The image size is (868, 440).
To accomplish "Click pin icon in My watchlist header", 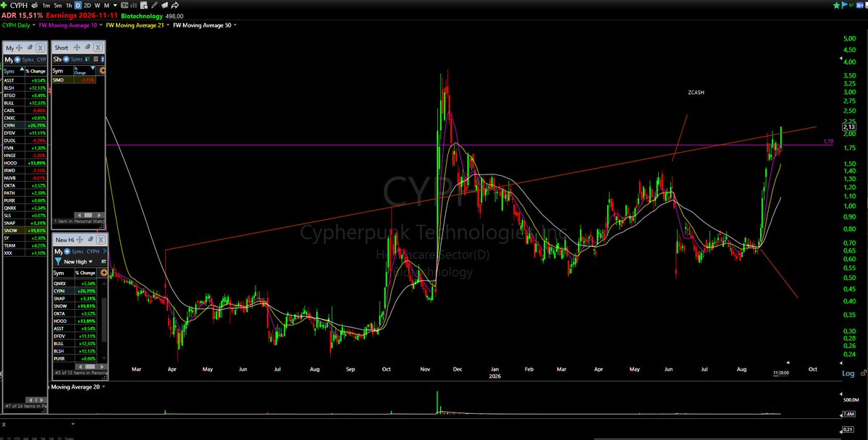I will (30, 47).
